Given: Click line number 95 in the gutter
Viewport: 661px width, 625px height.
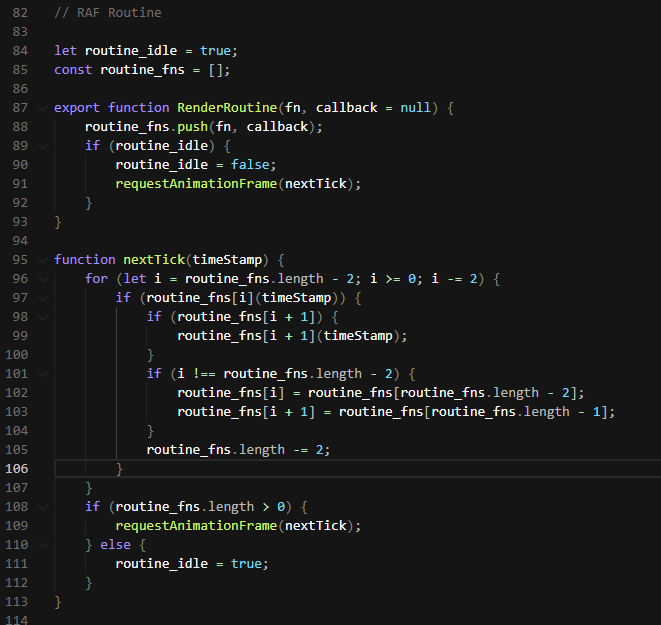Looking at the screenshot, I should 20,260.
